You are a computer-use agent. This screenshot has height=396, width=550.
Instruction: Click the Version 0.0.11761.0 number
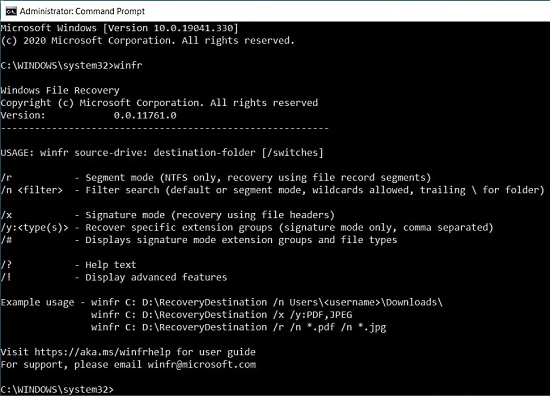click(145, 115)
